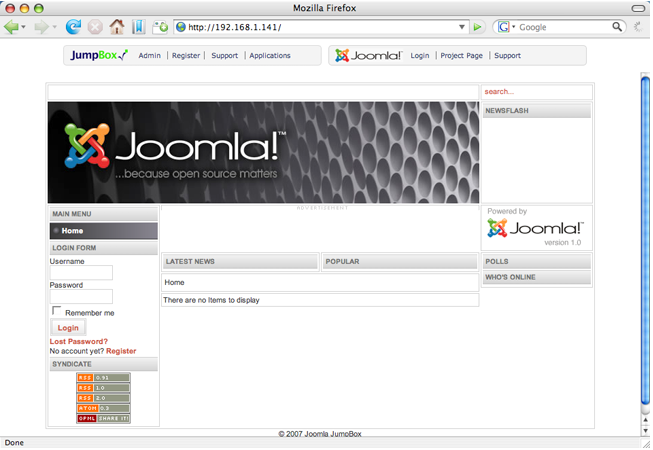This screenshot has width=653, height=450.
Task: Open the Joomla bar Support link
Action: click(x=507, y=55)
